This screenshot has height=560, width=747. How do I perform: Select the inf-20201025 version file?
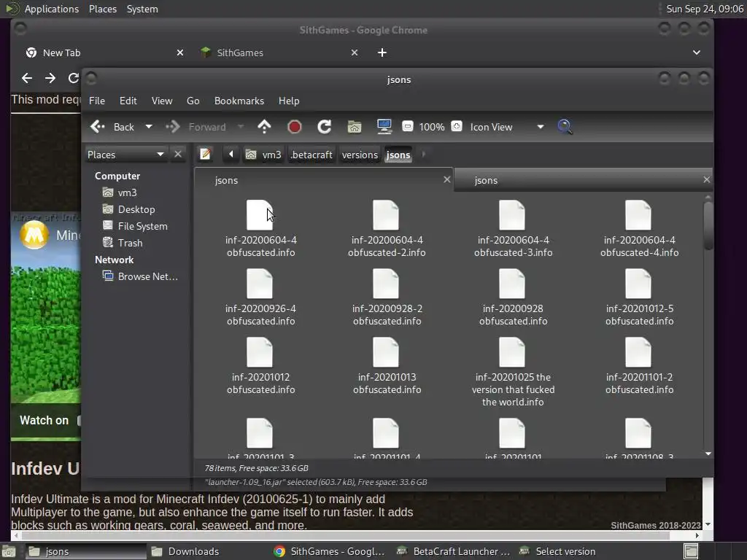pos(513,373)
